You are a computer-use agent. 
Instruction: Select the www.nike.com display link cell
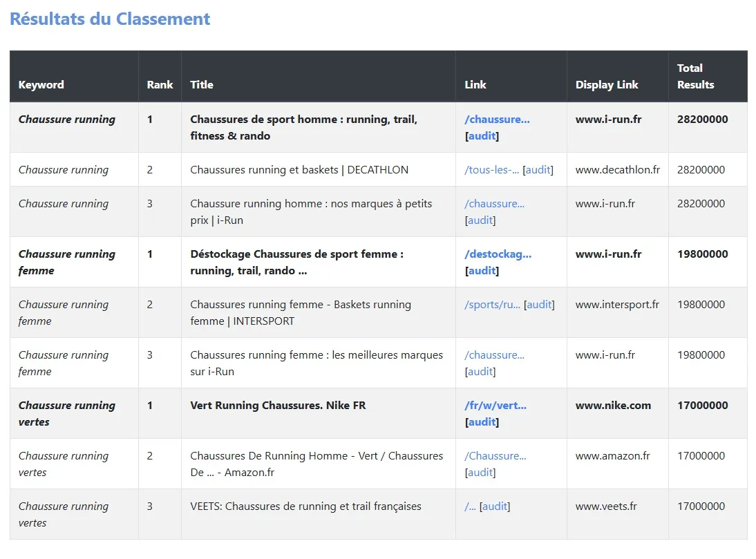(x=613, y=406)
